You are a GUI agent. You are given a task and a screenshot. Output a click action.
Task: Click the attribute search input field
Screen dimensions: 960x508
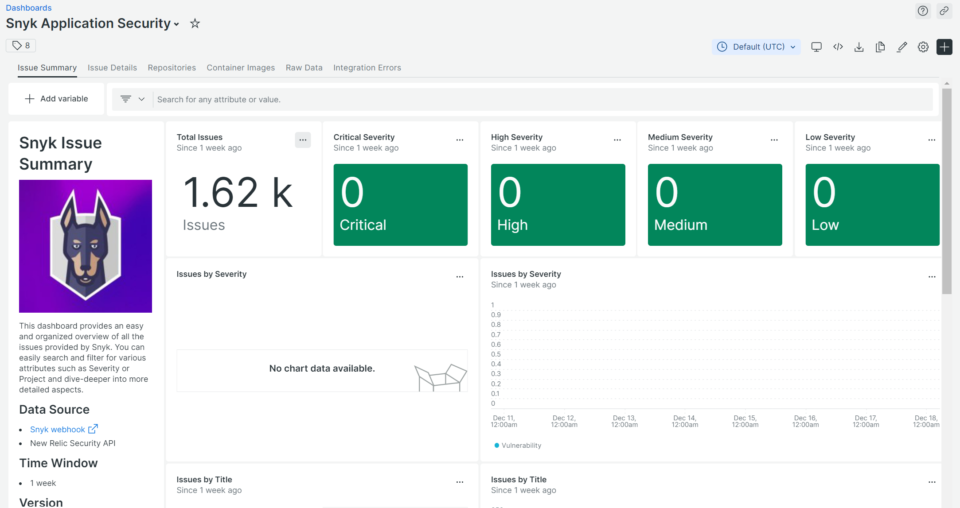coord(540,99)
